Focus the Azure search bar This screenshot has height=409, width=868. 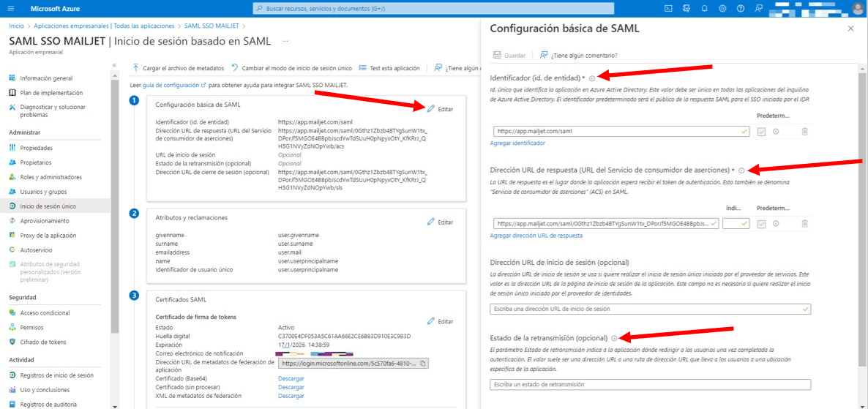433,8
